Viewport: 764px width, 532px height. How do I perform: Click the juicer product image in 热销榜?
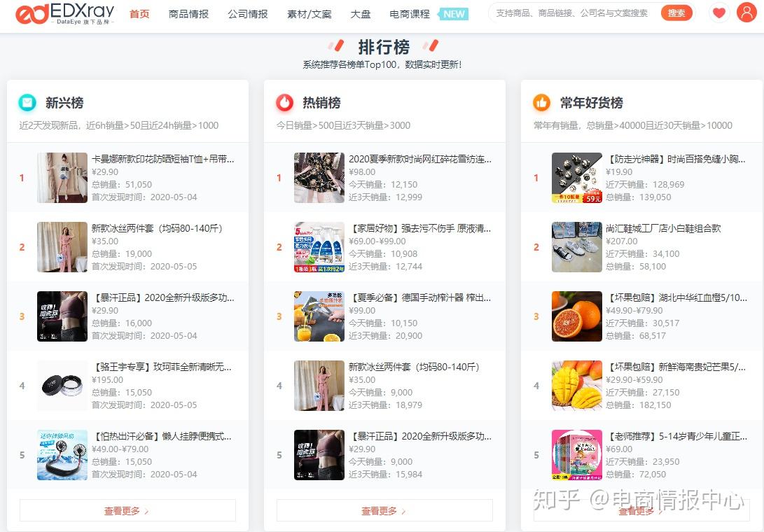pyautogui.click(x=319, y=316)
